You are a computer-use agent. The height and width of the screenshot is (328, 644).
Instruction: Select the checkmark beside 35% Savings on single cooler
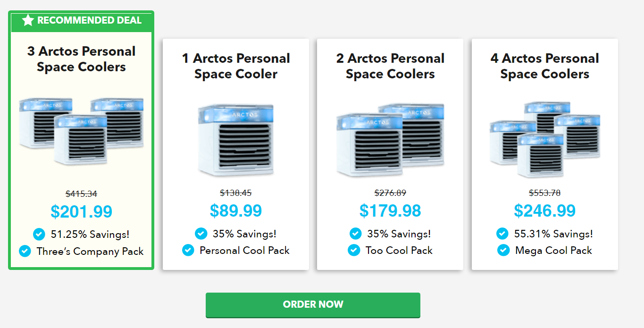point(201,233)
